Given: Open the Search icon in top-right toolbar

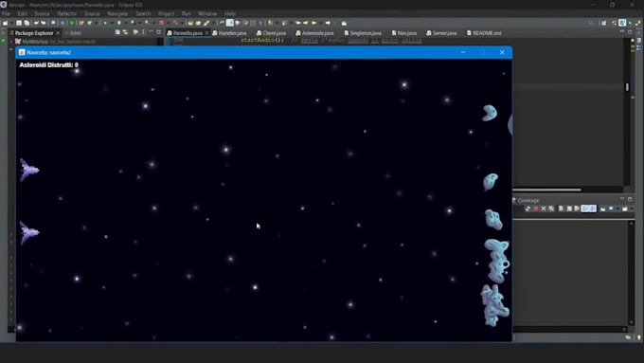Looking at the screenshot, I should point(590,23).
